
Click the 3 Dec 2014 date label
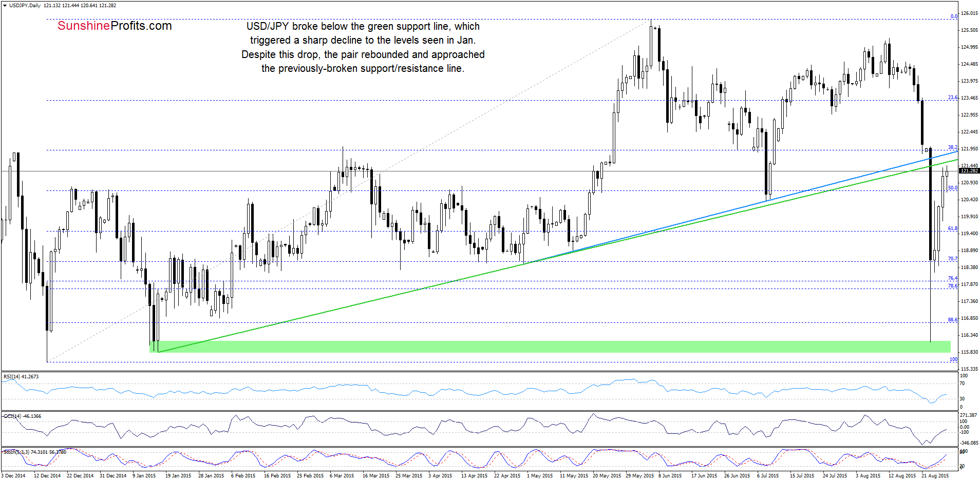click(x=14, y=476)
